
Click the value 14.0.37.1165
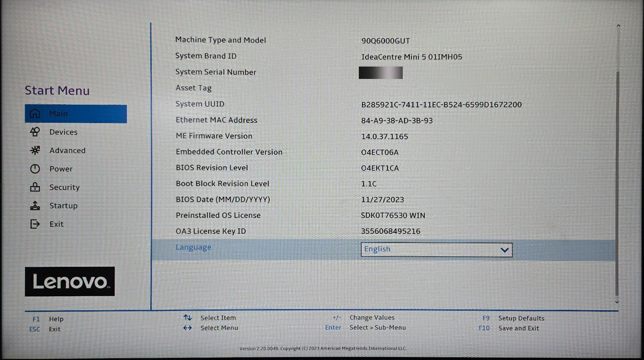[384, 137]
